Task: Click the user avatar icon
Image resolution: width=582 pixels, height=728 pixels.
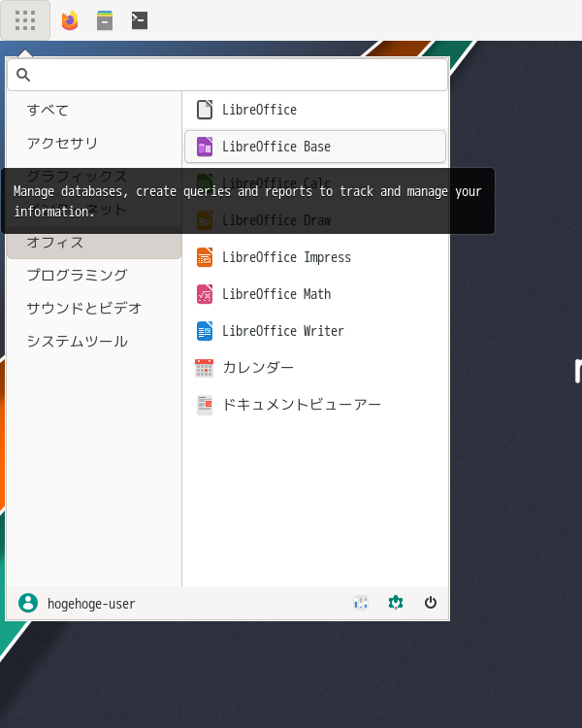Action: click(28, 603)
